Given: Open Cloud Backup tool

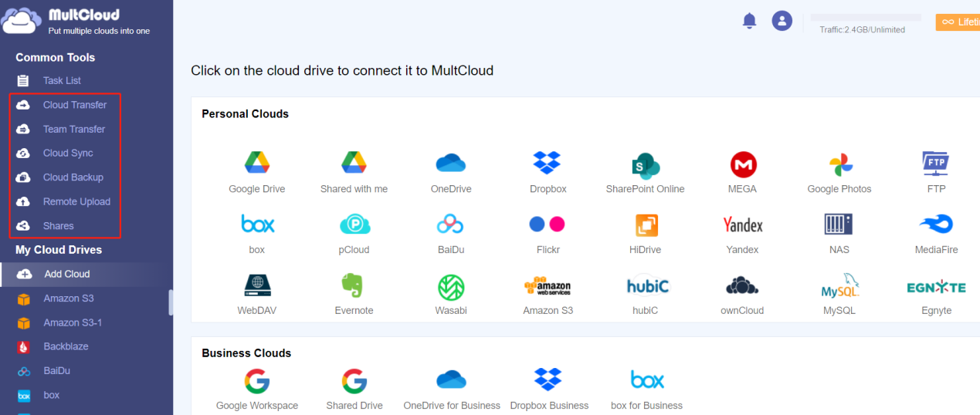Looking at the screenshot, I should pos(73,177).
